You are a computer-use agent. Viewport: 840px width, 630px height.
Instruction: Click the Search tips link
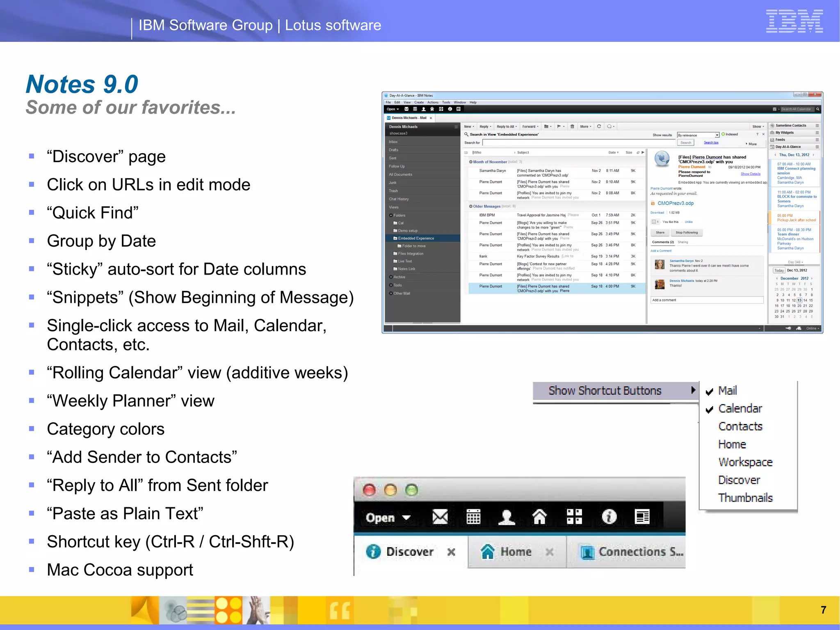(711, 143)
